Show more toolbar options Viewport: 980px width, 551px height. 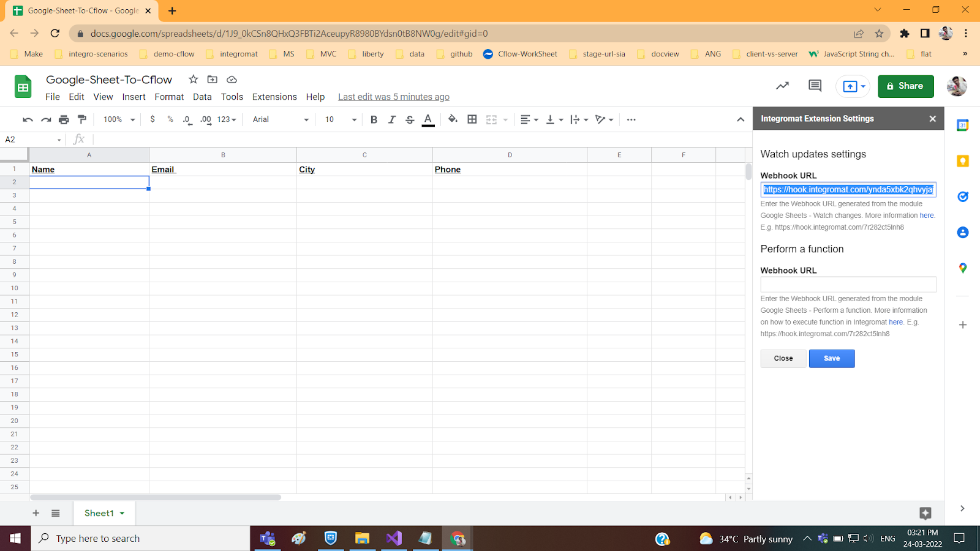click(x=631, y=119)
